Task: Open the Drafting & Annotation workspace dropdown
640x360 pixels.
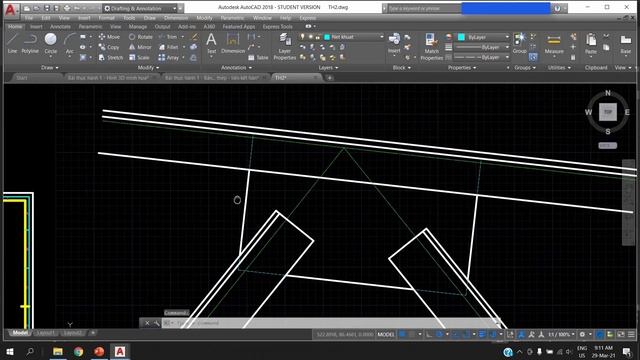Action: point(140,8)
